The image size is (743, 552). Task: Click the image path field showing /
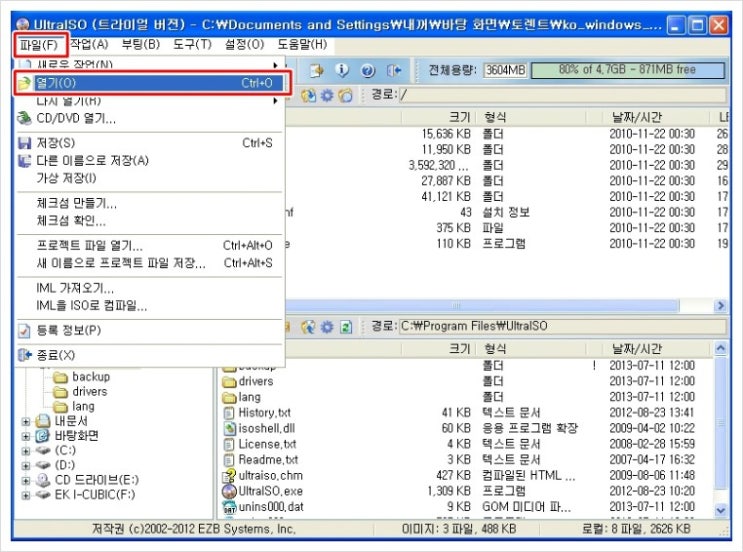coord(562,95)
